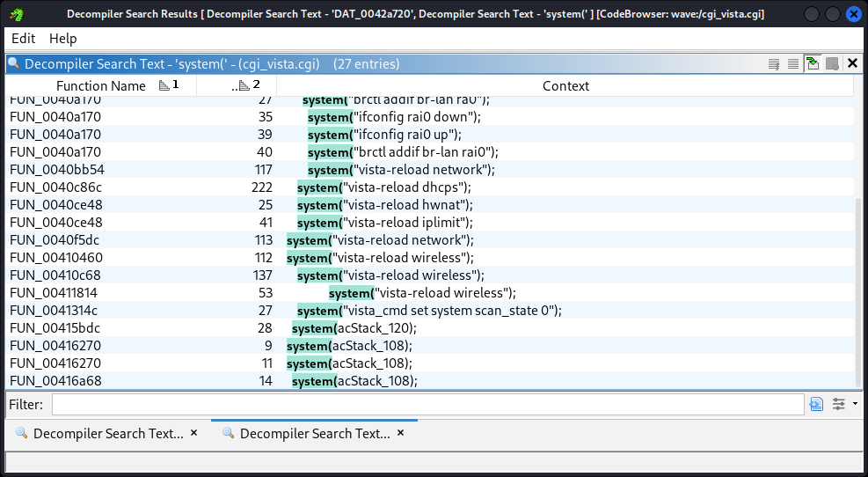Image resolution: width=868 pixels, height=477 pixels.
Task: Click the first lines icon in panel toolbar
Action: [774, 63]
